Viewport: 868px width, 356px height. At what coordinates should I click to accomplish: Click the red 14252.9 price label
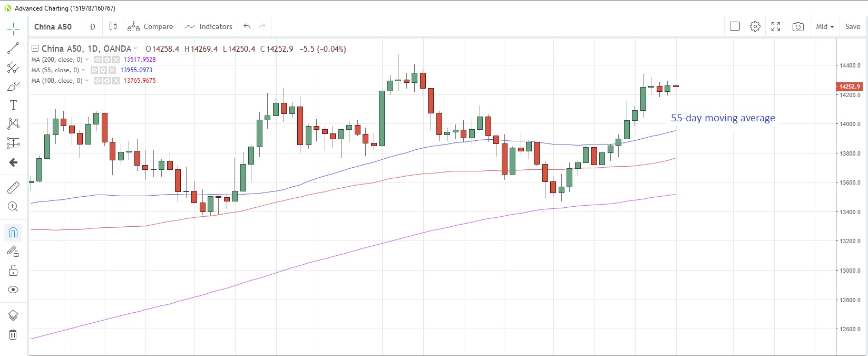[849, 86]
